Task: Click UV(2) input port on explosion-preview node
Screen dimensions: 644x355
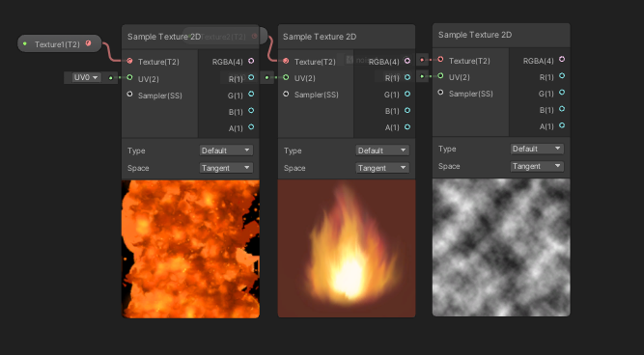Action: tap(129, 77)
